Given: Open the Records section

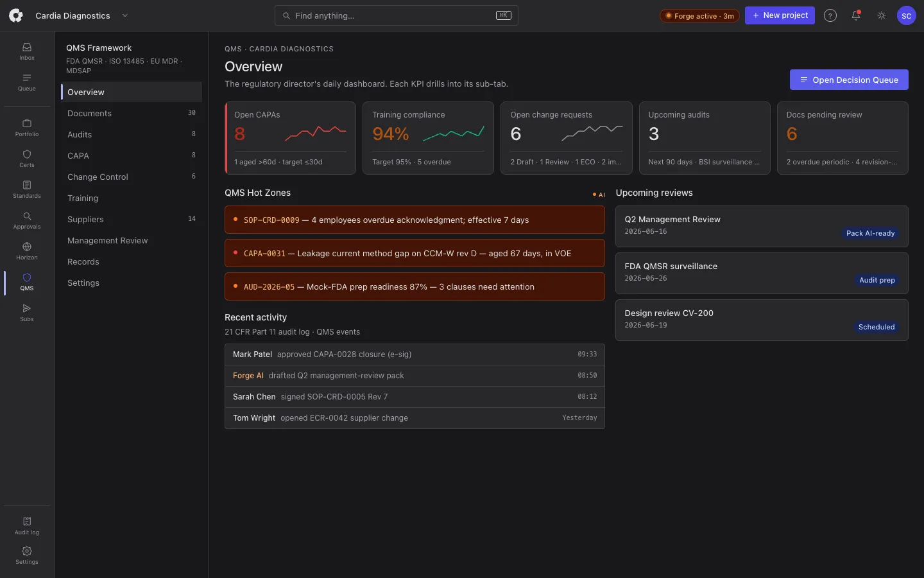Looking at the screenshot, I should click(x=132, y=261).
